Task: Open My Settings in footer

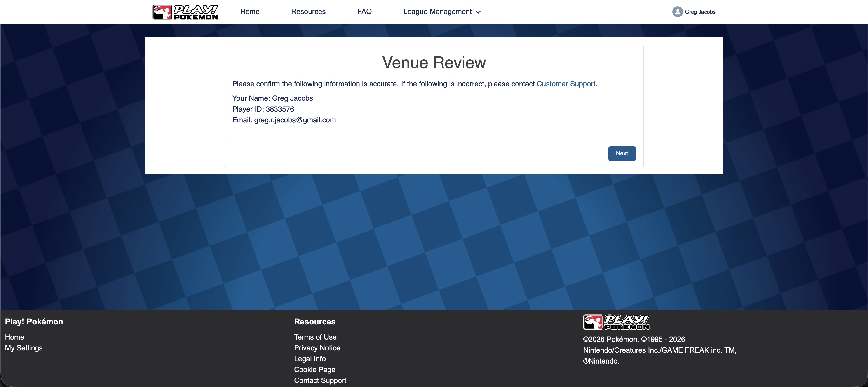Action: (23, 348)
